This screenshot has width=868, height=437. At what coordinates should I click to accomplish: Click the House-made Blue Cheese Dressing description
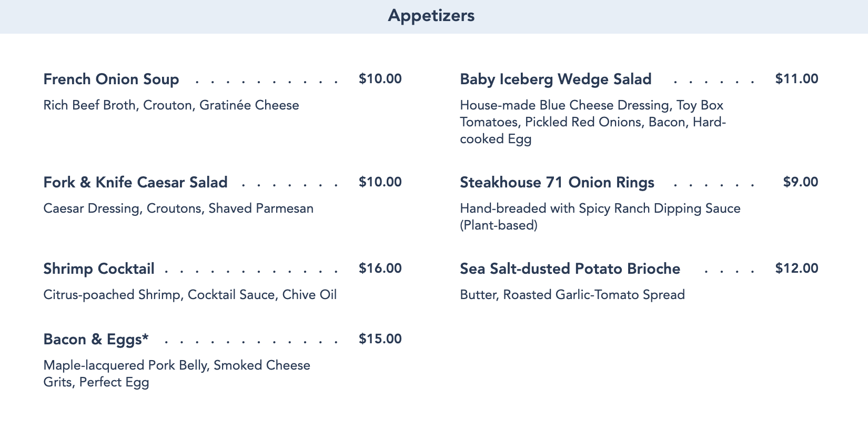[593, 122]
